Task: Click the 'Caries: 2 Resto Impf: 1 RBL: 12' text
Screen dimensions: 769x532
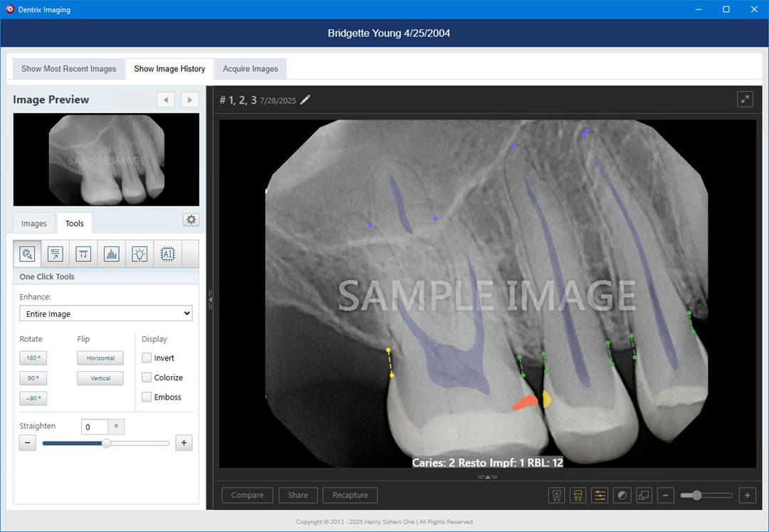Action: click(x=488, y=462)
